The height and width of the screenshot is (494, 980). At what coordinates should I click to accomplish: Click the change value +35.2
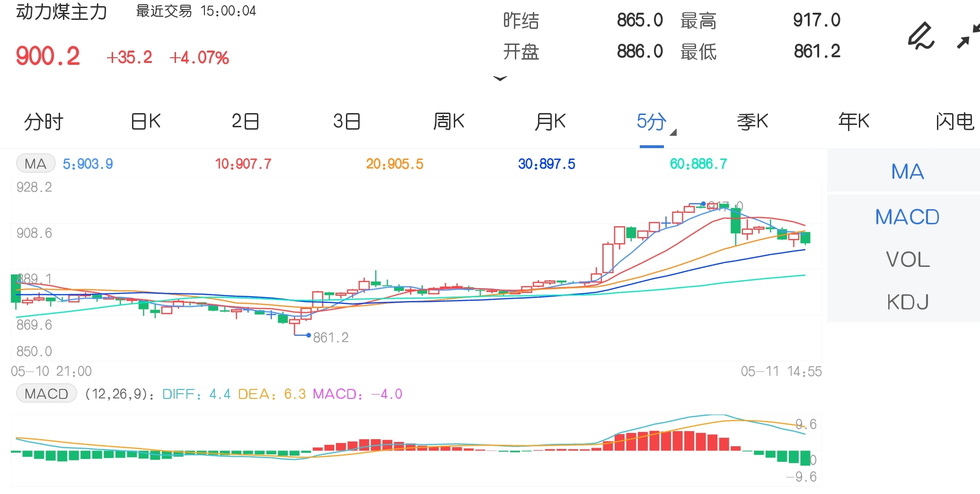point(129,58)
